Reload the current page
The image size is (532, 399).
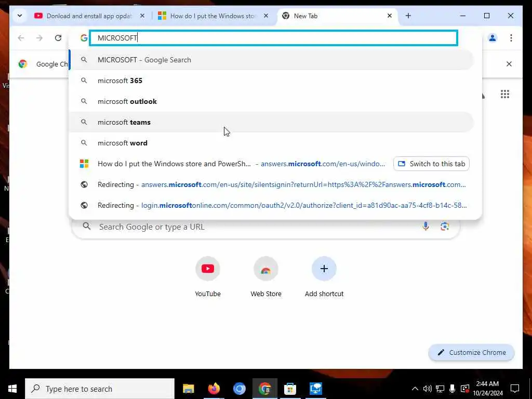tap(58, 37)
